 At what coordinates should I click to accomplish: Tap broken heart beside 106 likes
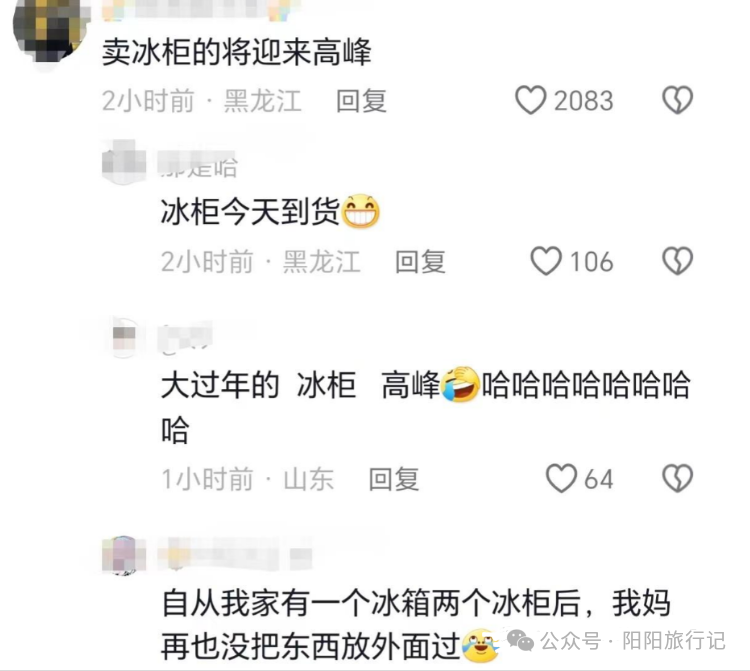pyautogui.click(x=677, y=261)
